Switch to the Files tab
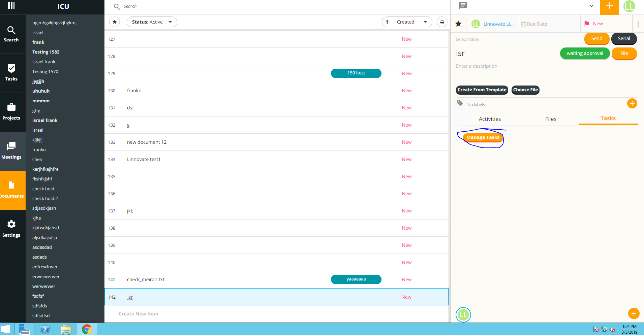 click(551, 119)
